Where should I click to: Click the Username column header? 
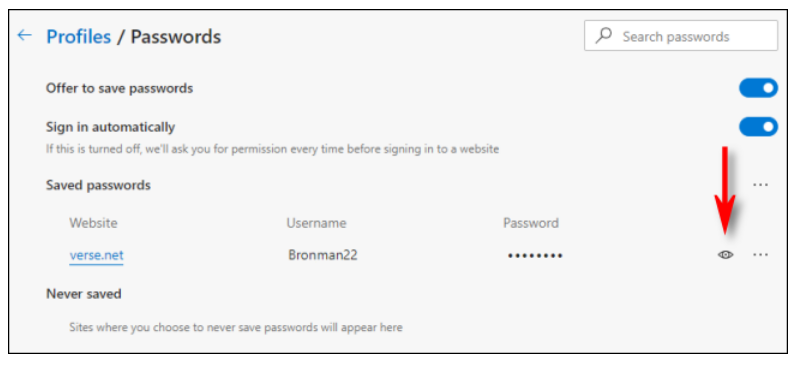(x=316, y=223)
